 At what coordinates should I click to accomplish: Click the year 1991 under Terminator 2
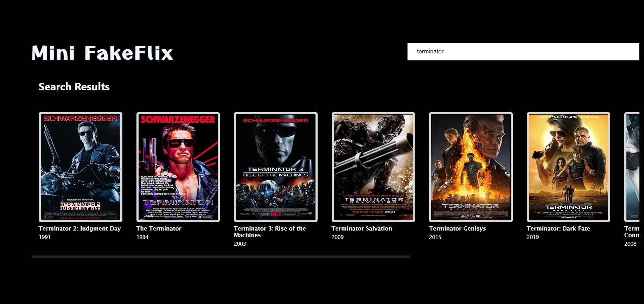(45, 237)
